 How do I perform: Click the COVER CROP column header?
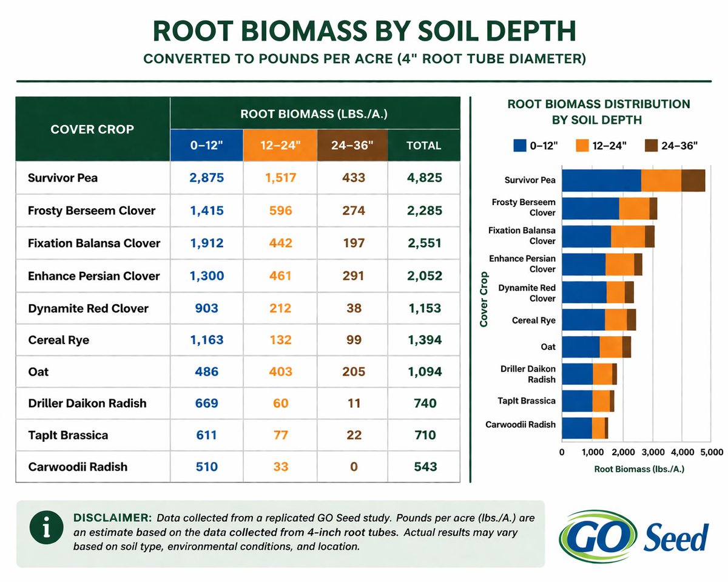click(x=93, y=129)
